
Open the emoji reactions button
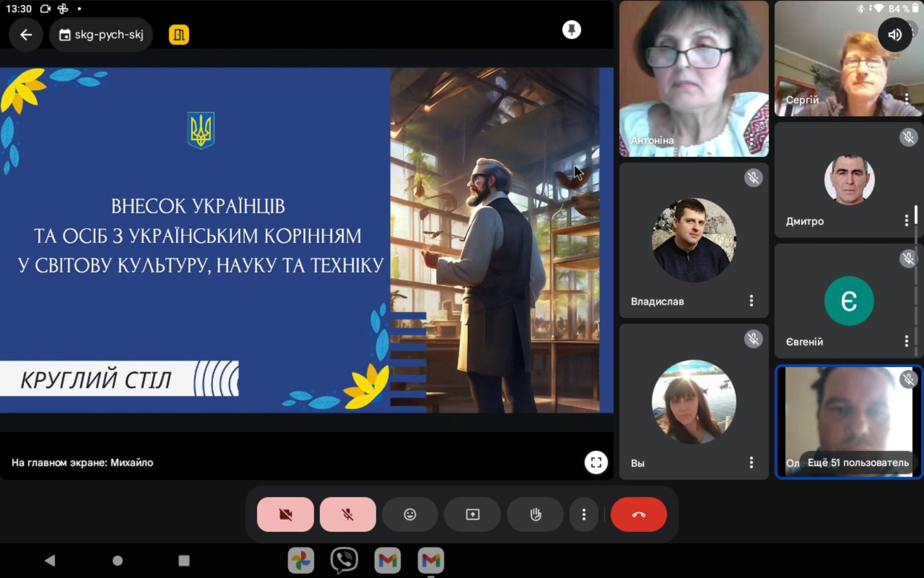[x=410, y=514]
